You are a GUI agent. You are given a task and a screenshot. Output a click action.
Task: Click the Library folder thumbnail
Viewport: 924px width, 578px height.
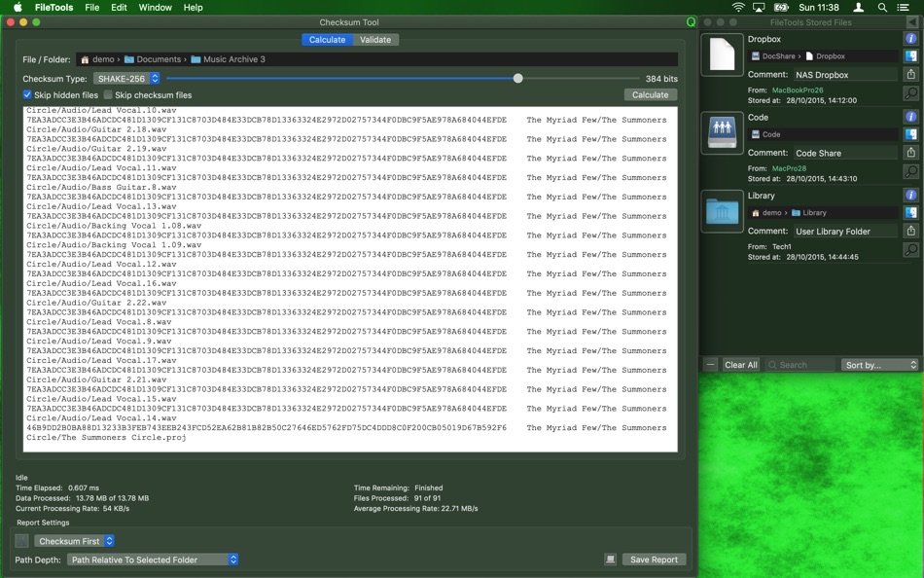coord(722,211)
